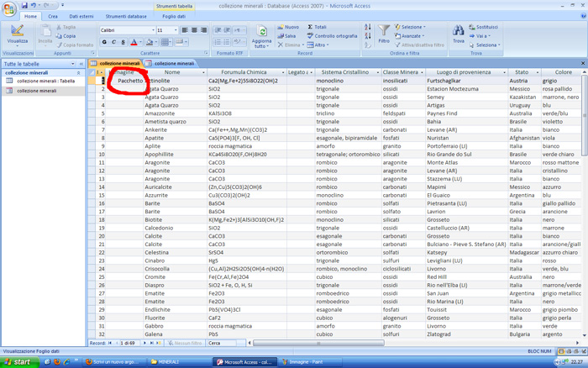Click the new blank record navigation button

[159, 343]
